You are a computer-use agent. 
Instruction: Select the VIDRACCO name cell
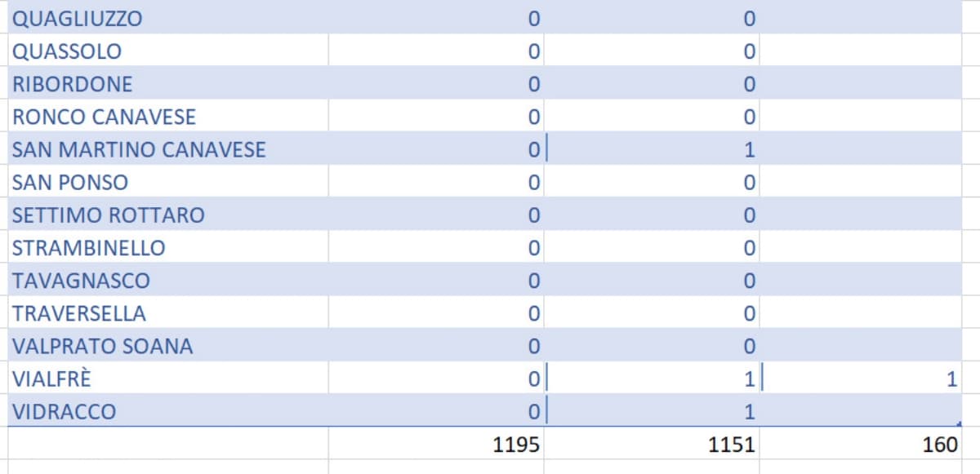click(x=167, y=411)
